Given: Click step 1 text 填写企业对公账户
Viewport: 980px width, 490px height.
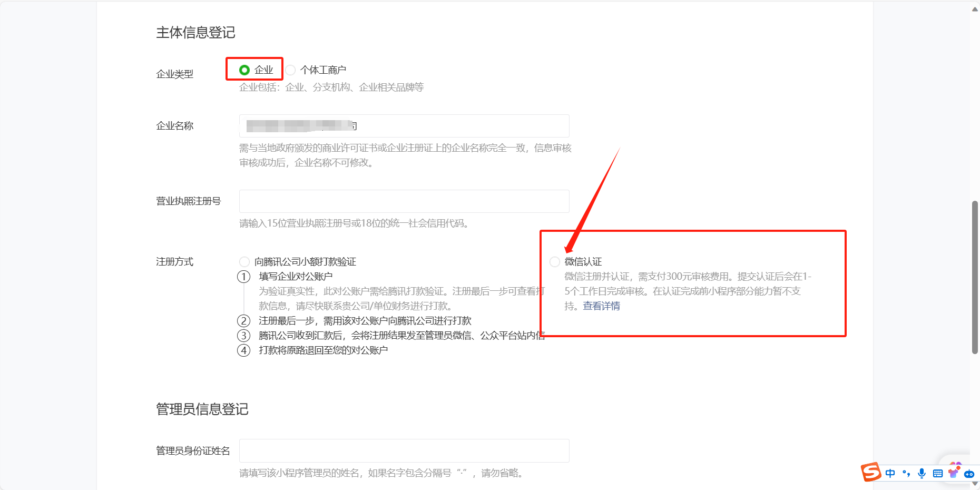Looking at the screenshot, I should 296,277.
